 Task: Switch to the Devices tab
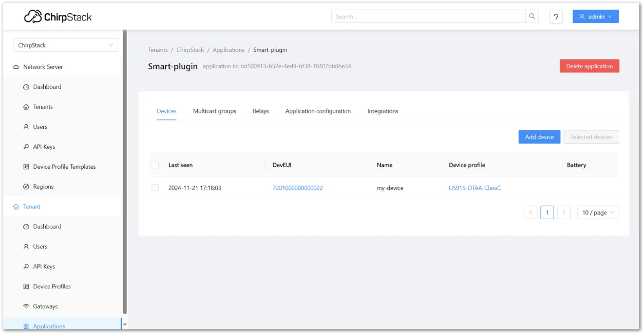tap(166, 111)
